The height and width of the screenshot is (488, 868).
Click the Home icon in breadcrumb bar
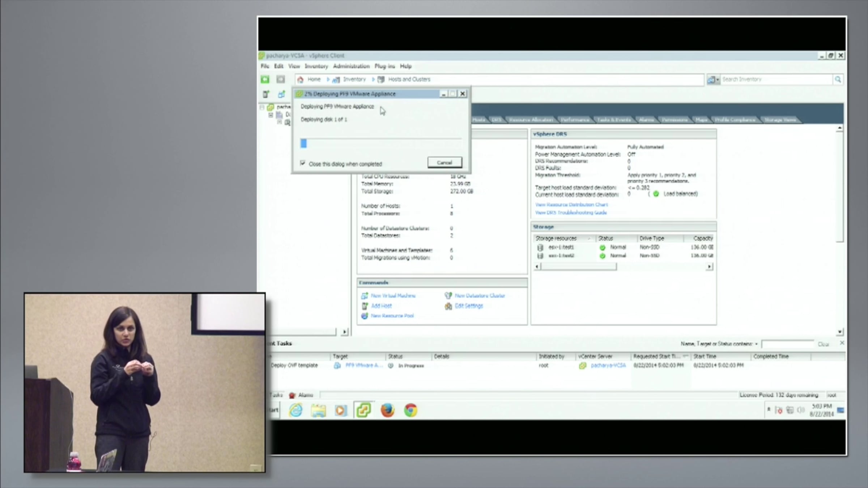[301, 79]
